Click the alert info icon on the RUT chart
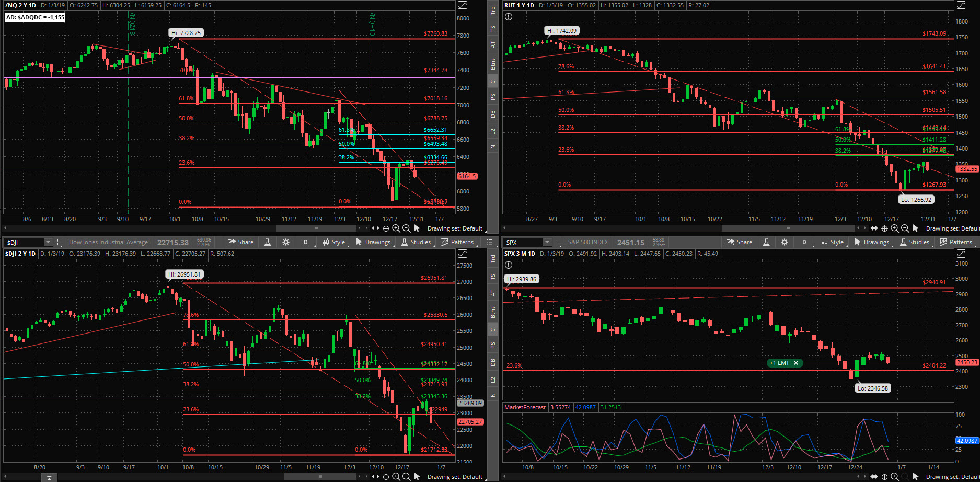The width and height of the screenshot is (980, 482). pos(509,17)
